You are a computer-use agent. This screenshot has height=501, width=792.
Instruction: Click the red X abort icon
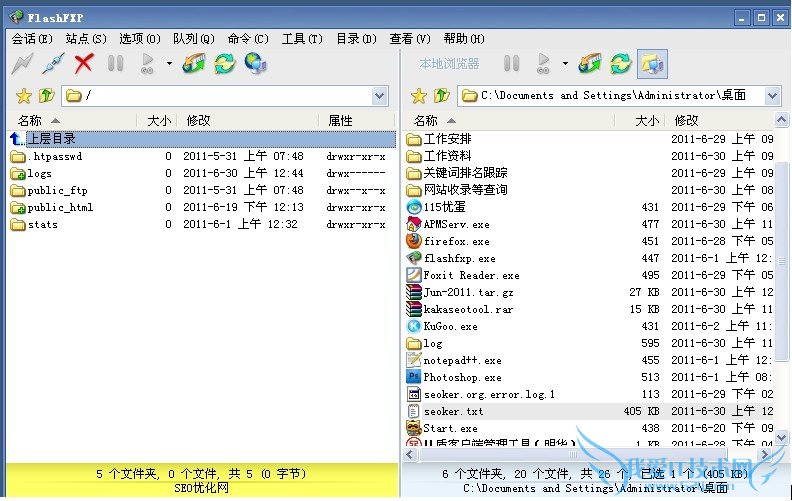coord(84,64)
